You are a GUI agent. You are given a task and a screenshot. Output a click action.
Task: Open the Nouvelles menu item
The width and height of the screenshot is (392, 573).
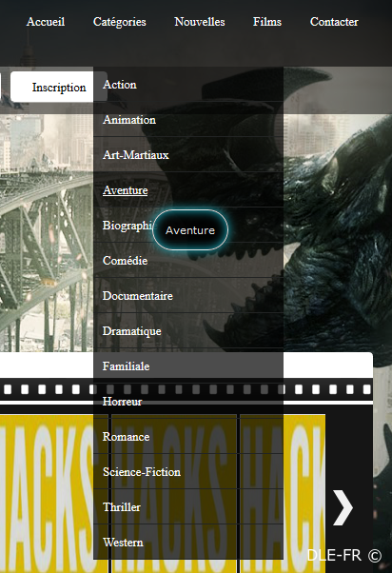200,22
